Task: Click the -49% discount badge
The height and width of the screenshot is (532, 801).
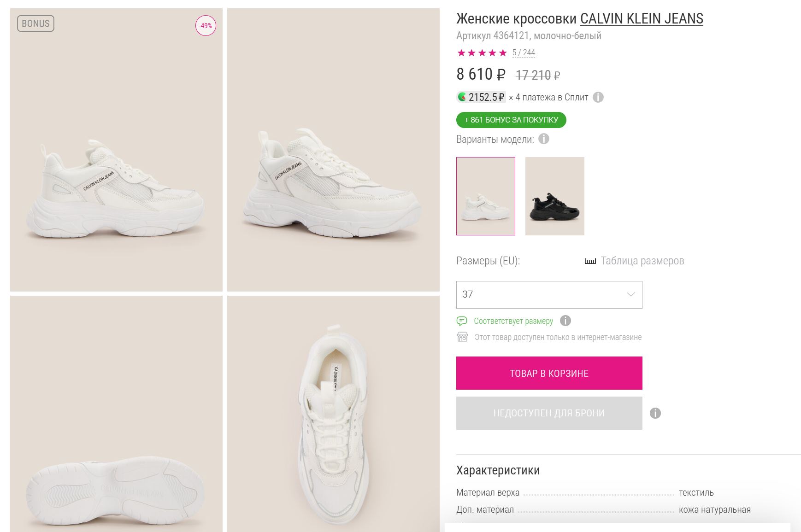Action: pyautogui.click(x=206, y=26)
